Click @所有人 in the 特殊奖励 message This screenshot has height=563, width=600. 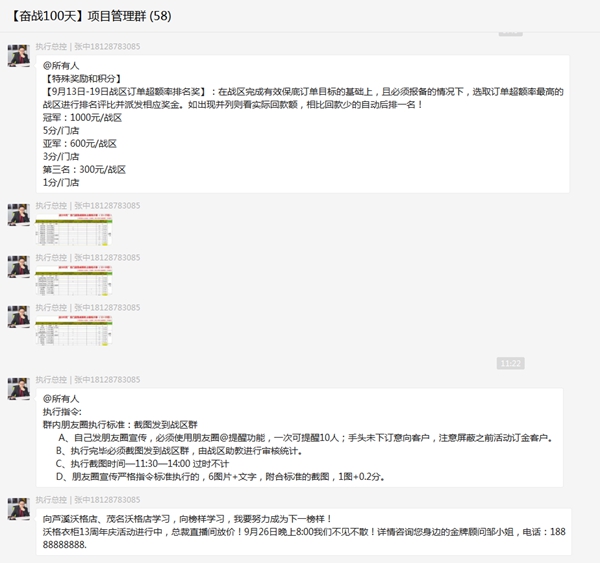coord(61,66)
